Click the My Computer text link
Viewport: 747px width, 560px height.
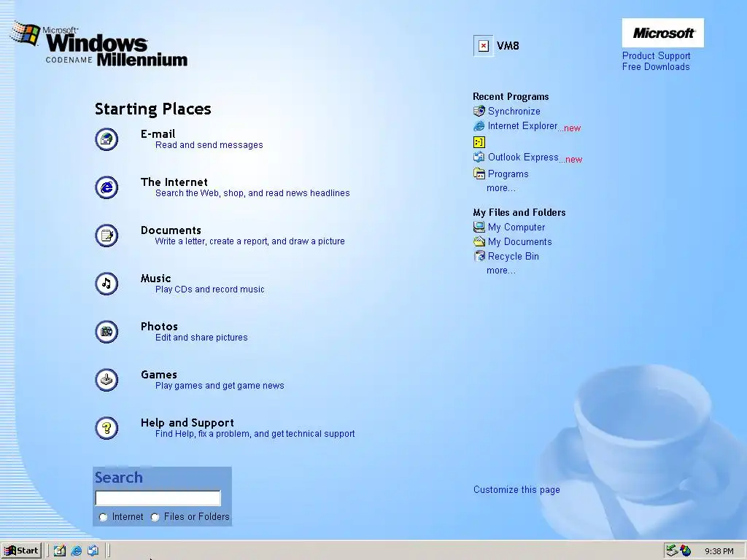coord(516,227)
